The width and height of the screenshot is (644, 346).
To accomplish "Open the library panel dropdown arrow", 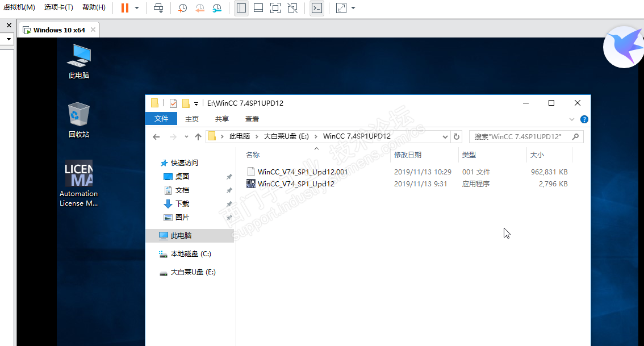I will (x=9, y=39).
